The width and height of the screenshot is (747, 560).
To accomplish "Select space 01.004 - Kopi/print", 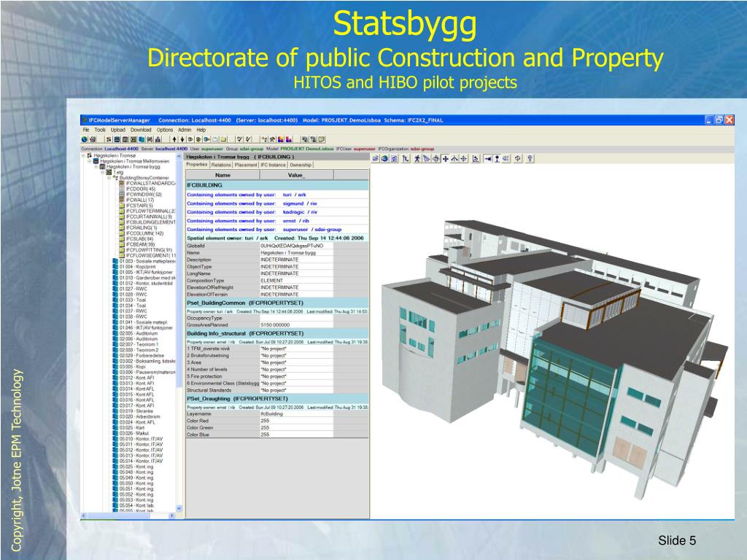I will click(x=137, y=267).
